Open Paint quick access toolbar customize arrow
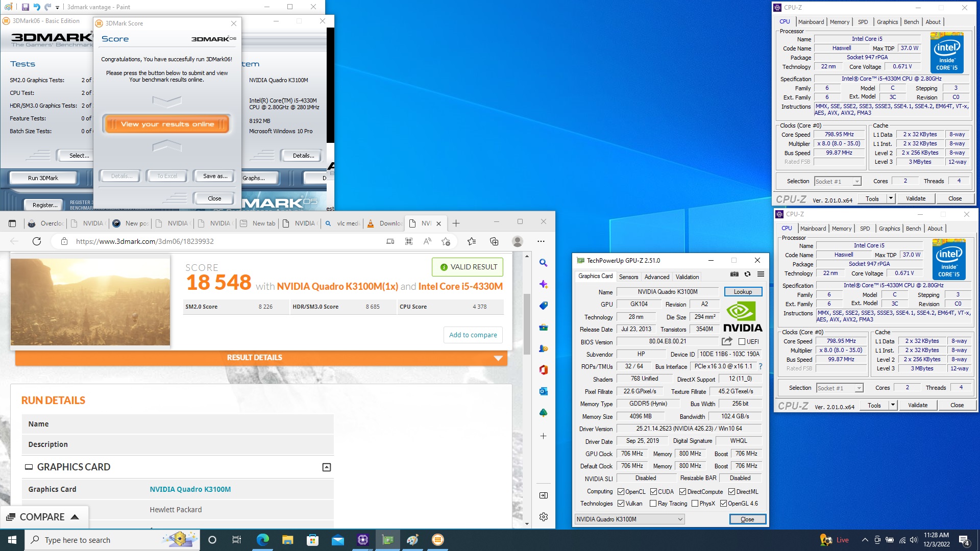The image size is (980, 551). coord(57,7)
